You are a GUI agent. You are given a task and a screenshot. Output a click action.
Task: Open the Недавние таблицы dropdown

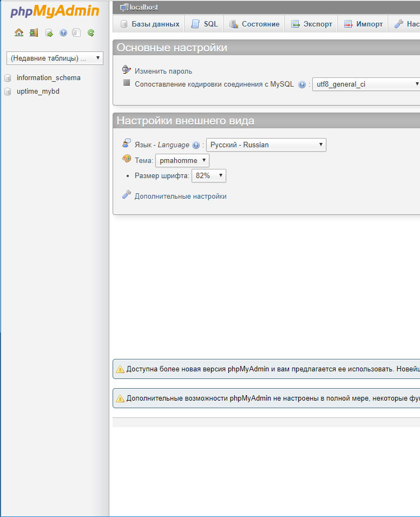click(x=55, y=58)
